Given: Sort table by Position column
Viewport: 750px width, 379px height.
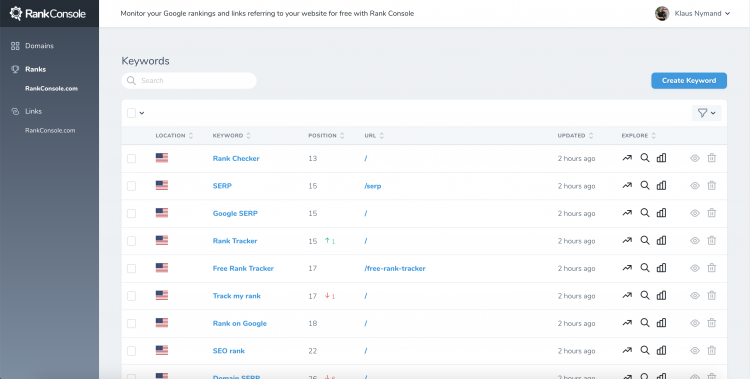Looking at the screenshot, I should (326, 135).
